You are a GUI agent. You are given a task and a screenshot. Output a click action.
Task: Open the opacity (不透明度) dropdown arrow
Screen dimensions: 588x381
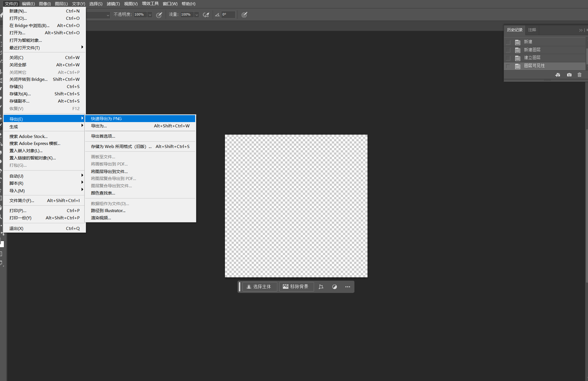coord(150,15)
